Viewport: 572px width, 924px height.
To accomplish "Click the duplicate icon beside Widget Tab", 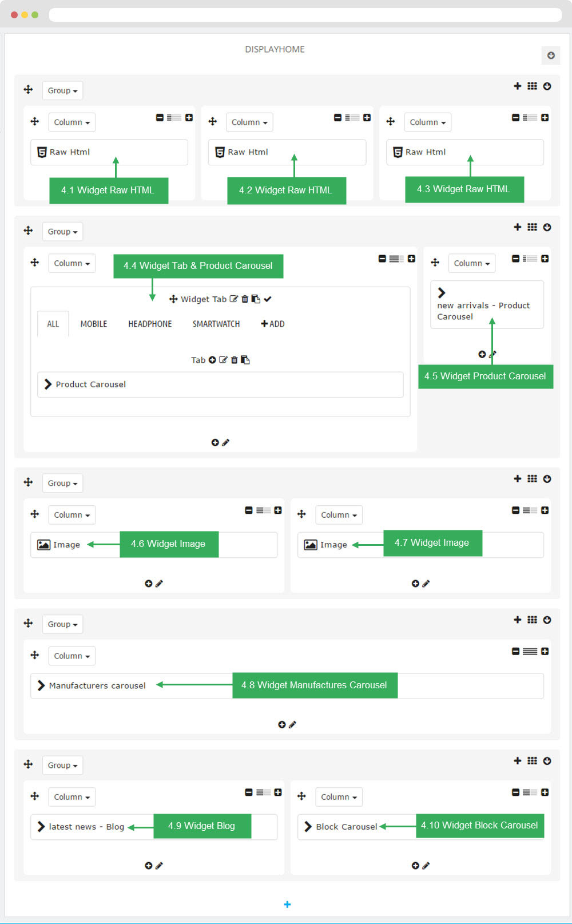I will coord(256,299).
